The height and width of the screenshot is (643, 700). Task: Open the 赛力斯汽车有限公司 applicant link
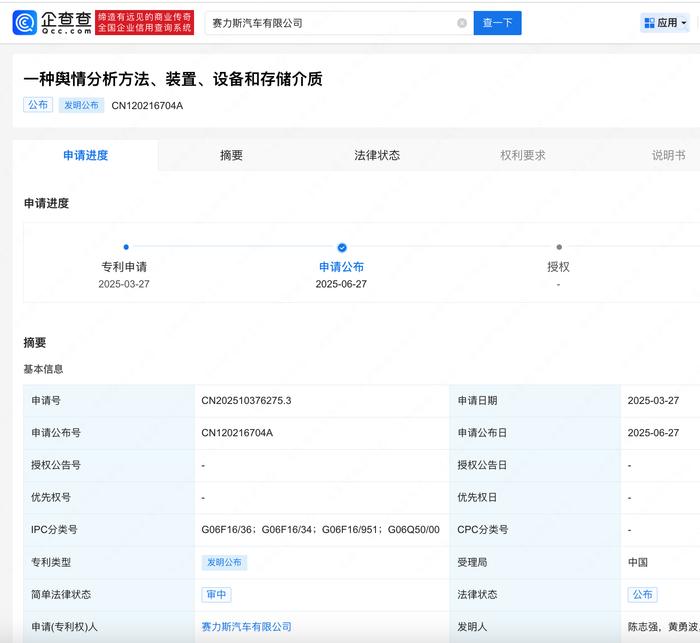(246, 626)
